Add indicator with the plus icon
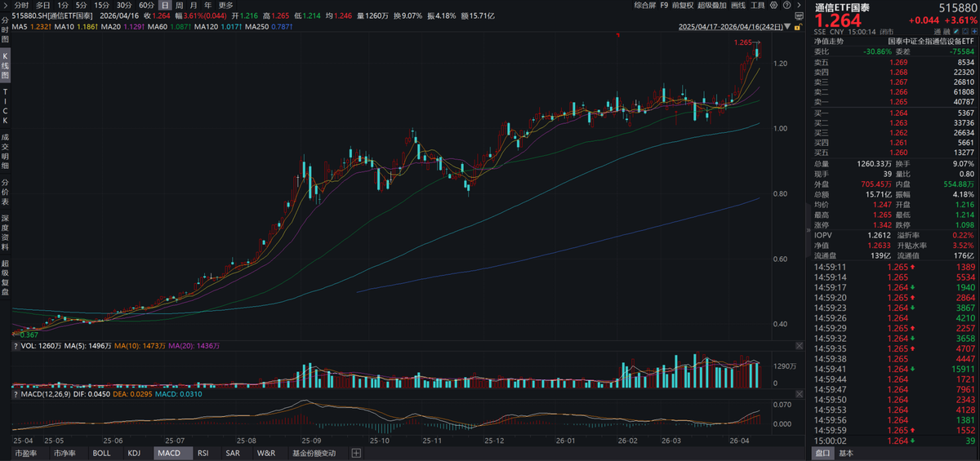Viewport: 980px width, 461px height. click(356, 453)
